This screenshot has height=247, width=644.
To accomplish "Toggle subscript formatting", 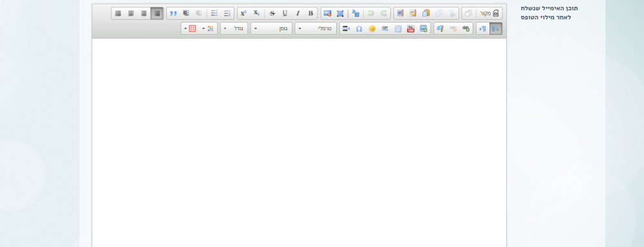I will click(x=256, y=13).
